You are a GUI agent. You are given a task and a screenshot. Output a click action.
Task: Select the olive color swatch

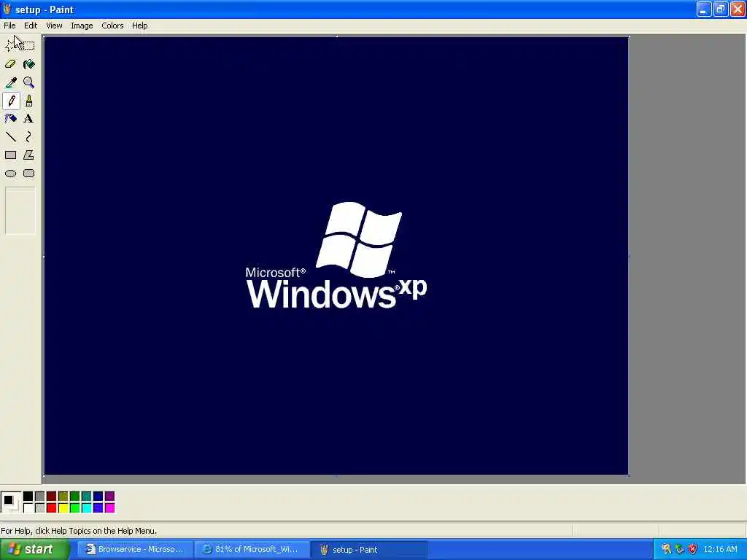(63, 497)
